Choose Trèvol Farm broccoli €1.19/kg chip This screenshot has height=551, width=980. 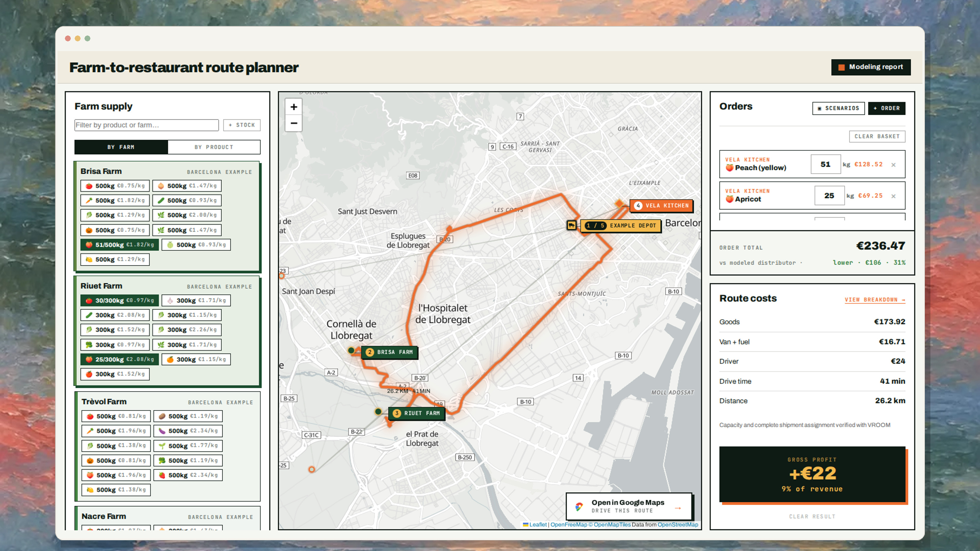[x=188, y=460]
